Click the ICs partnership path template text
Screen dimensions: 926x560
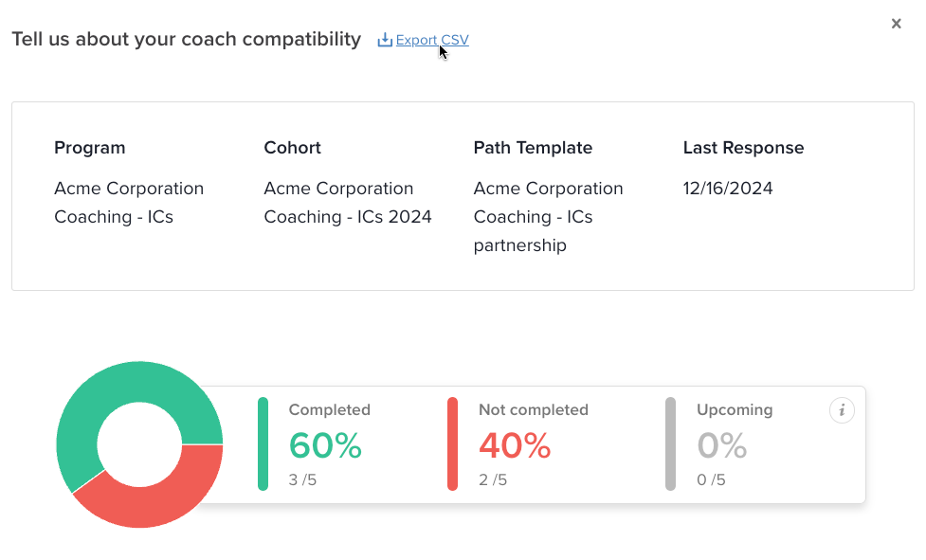[x=548, y=217]
